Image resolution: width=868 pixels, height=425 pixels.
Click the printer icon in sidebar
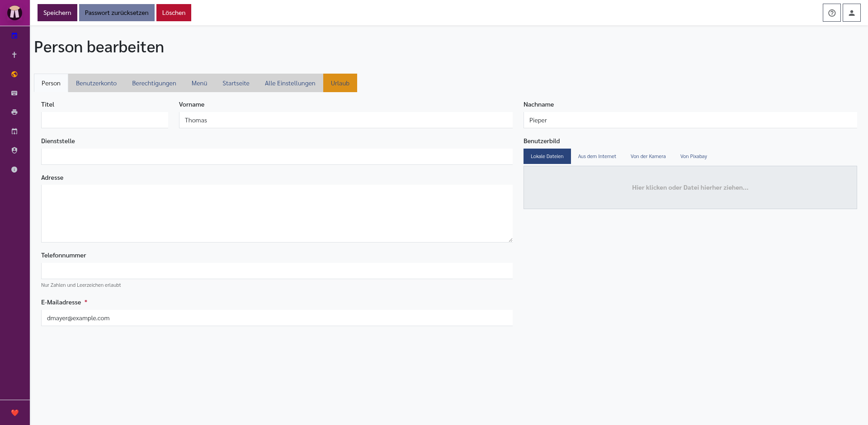(x=14, y=112)
